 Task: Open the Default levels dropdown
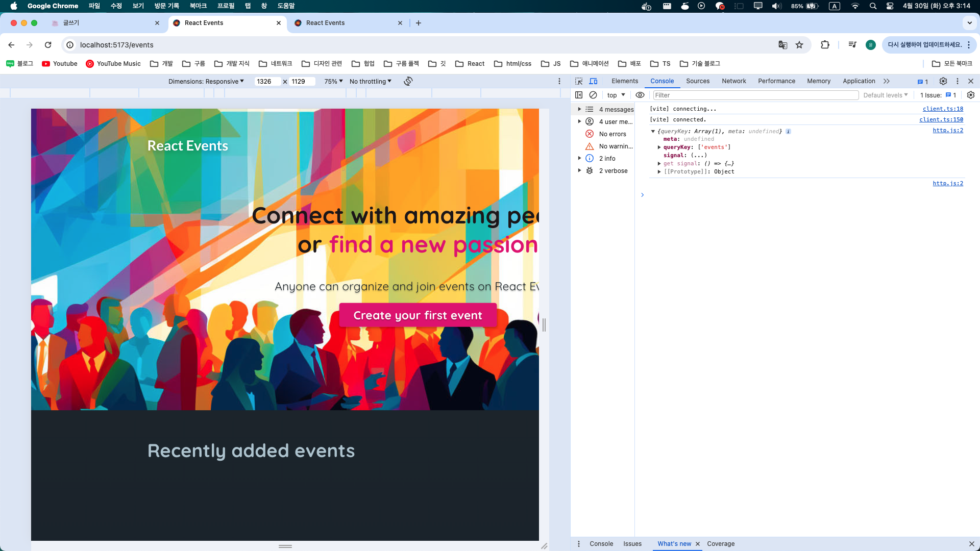(885, 95)
